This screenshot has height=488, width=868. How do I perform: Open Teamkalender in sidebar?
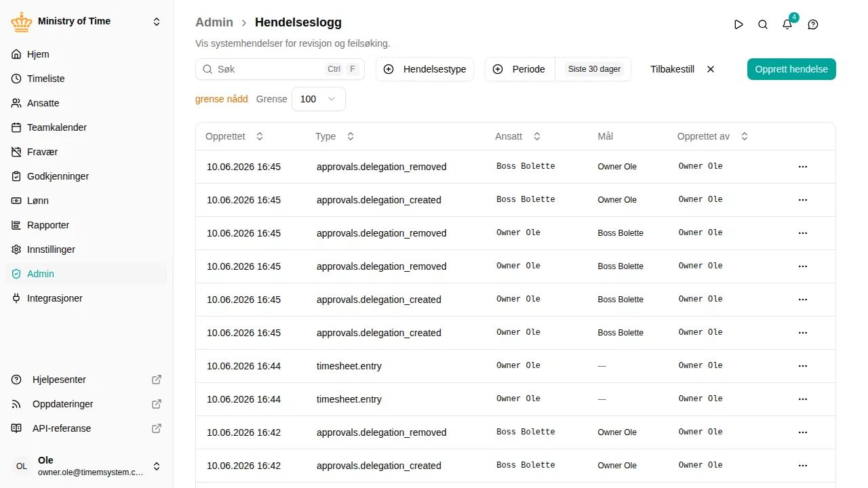(86, 127)
